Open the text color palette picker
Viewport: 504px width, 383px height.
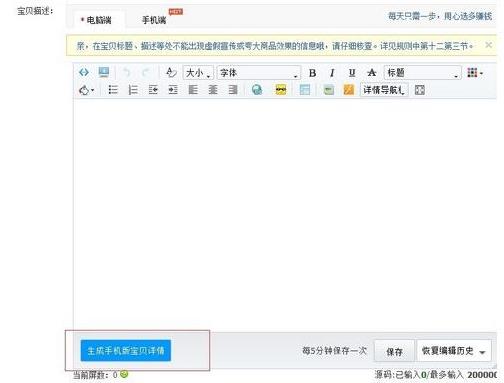point(475,73)
